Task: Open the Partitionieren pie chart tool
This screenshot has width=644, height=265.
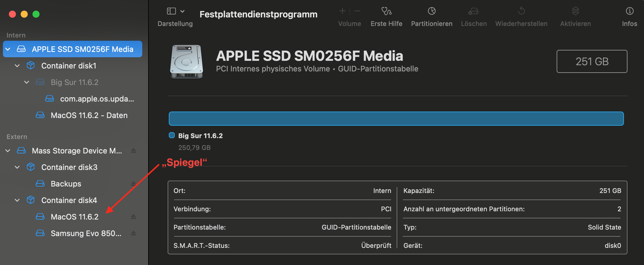Action: tap(431, 11)
